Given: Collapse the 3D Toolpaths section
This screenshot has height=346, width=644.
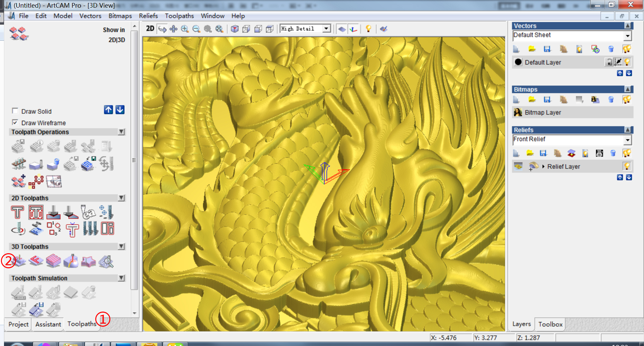Looking at the screenshot, I should pyautogui.click(x=121, y=247).
